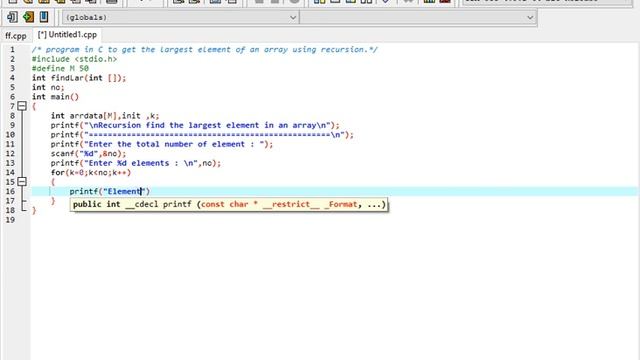Click the 'int main()' line
Viewport: 640px width, 360px height.
pos(56,97)
